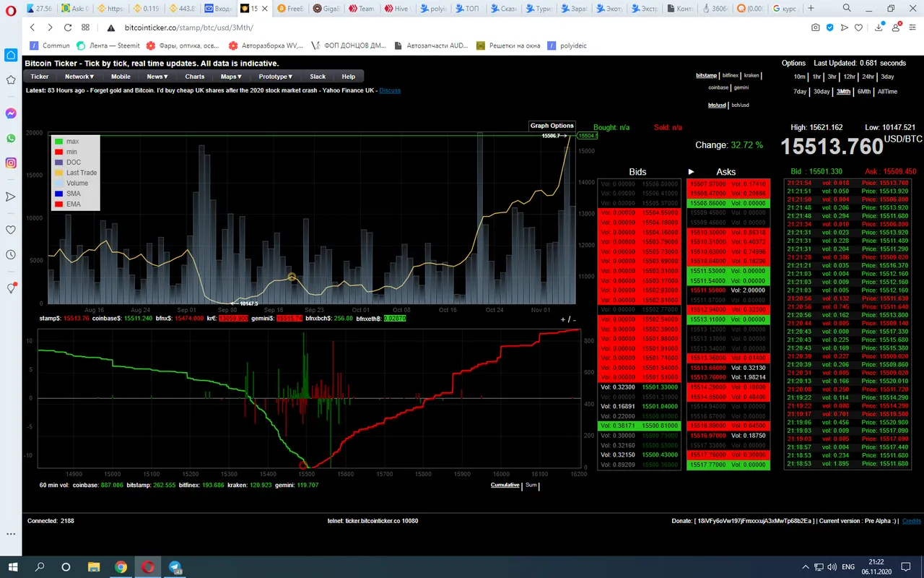Open the downloads panel in the address bar
This screenshot has width=924, height=578.
click(x=880, y=27)
